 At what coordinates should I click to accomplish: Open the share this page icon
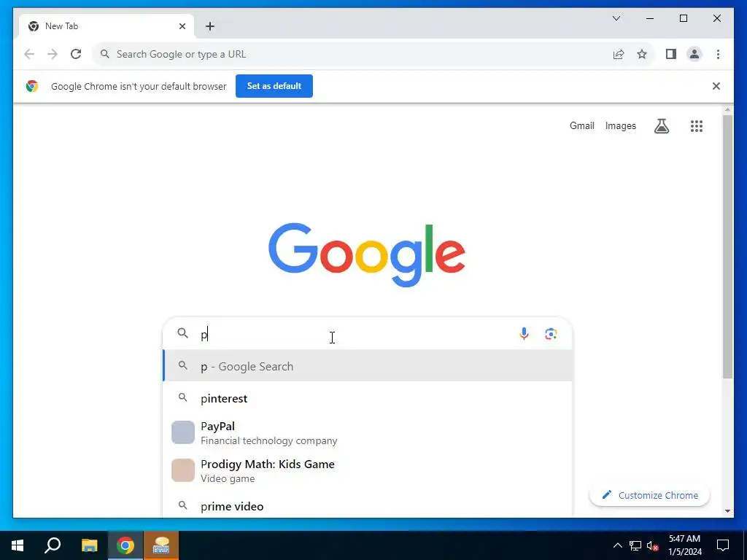tap(619, 54)
